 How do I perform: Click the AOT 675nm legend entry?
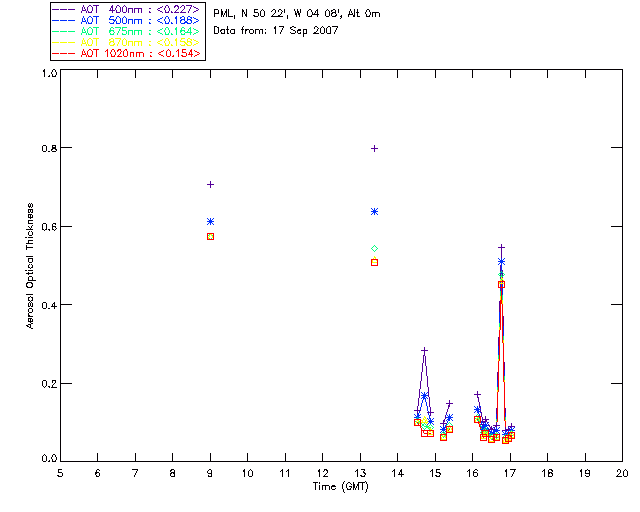(x=127, y=31)
